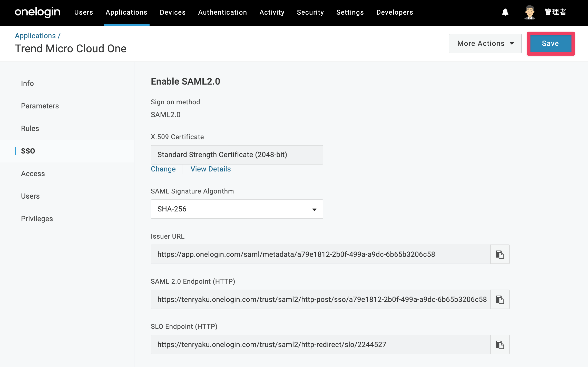Open the notifications bell

(505, 12)
